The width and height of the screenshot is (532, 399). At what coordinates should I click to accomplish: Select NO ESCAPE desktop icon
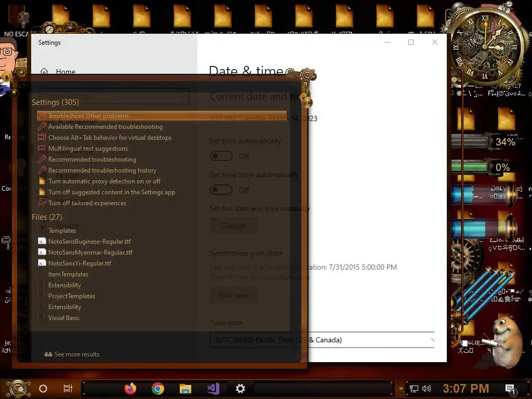18,21
